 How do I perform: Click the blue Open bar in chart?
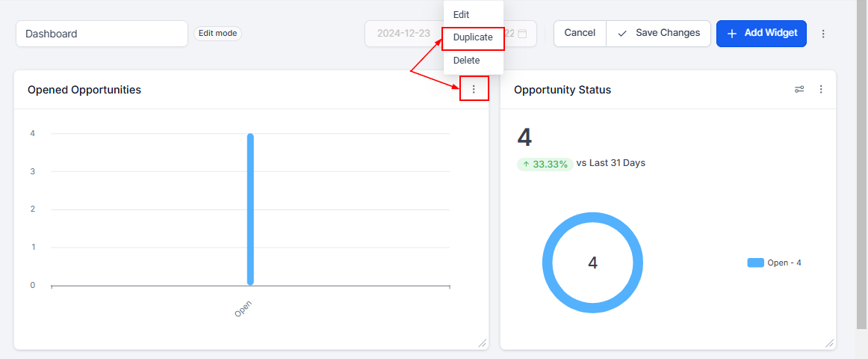click(250, 209)
